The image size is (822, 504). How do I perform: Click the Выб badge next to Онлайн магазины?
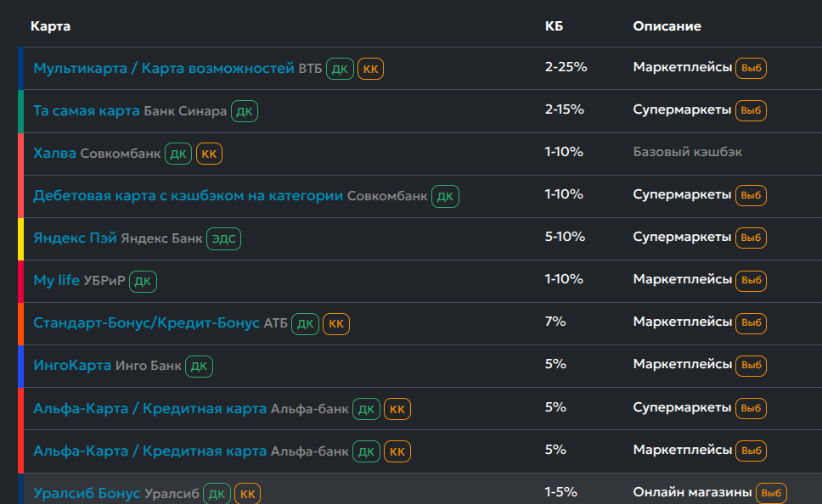[x=771, y=493]
